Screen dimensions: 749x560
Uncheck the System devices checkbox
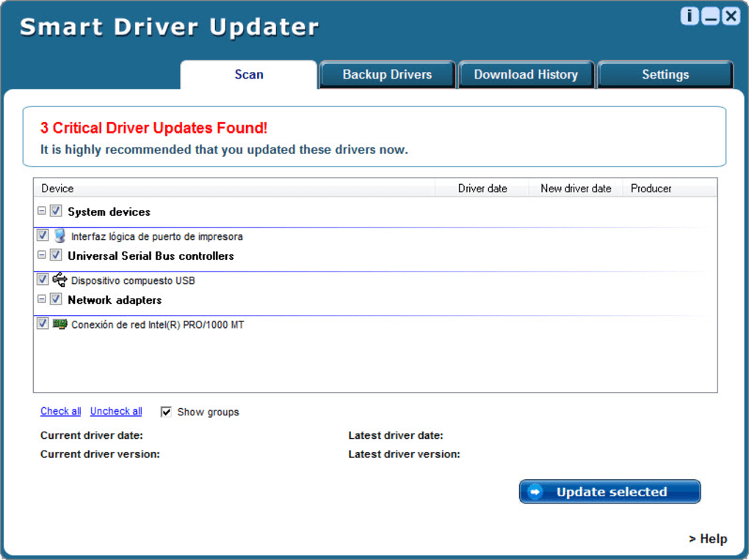[56, 211]
